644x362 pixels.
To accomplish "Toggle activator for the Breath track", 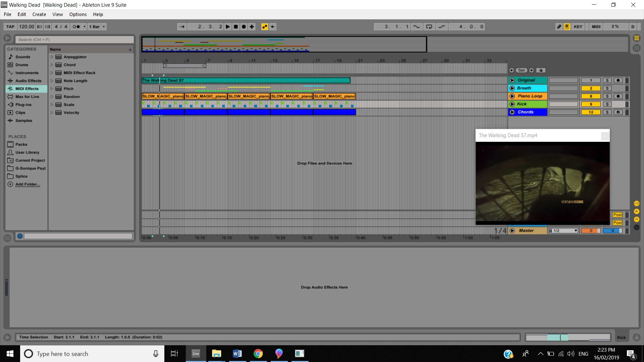I will pyautogui.click(x=591, y=88).
